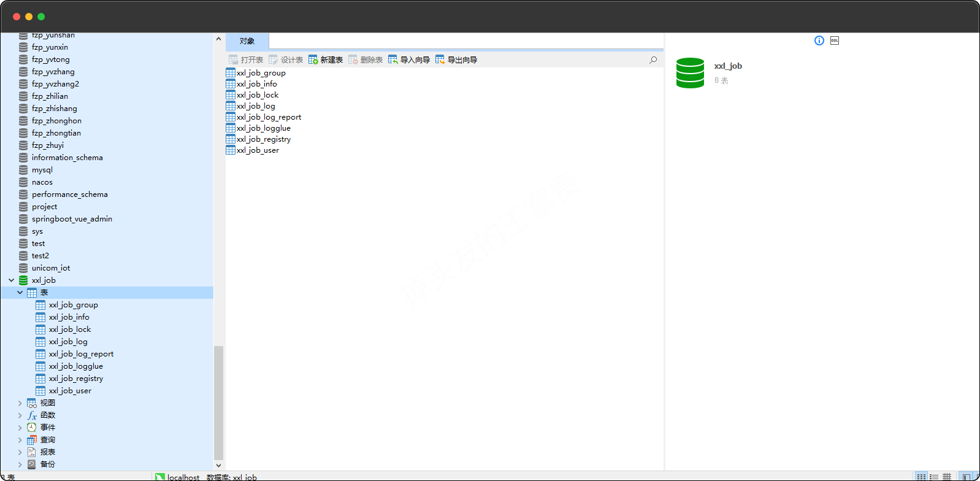This screenshot has width=980, height=481.
Task: Select xxl_job_log_report in the object list
Action: pyautogui.click(x=264, y=117)
